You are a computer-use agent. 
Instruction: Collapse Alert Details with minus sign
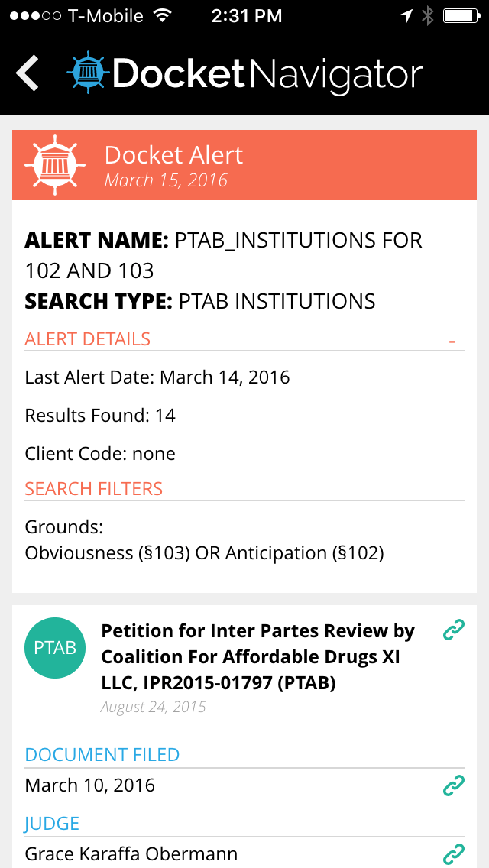452,341
